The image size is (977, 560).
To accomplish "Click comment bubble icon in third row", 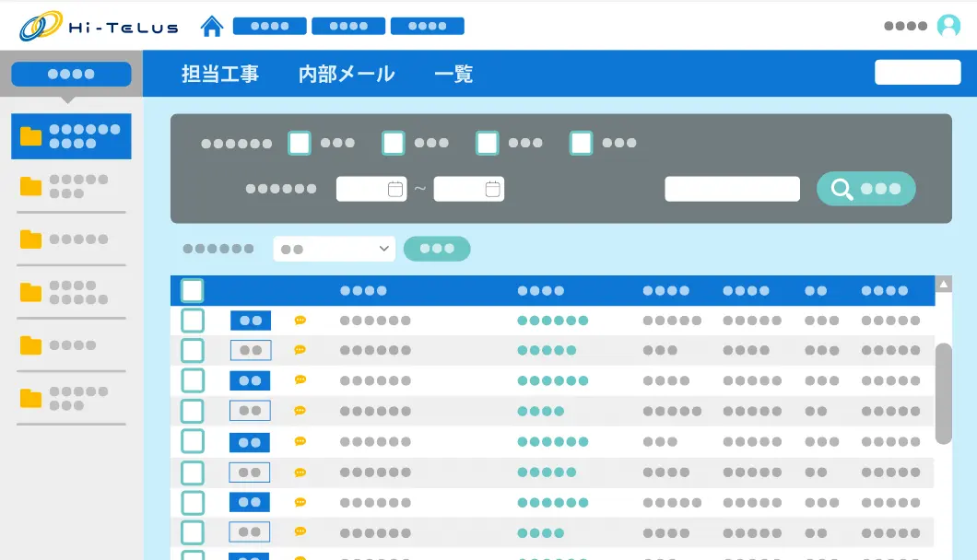I will point(300,380).
